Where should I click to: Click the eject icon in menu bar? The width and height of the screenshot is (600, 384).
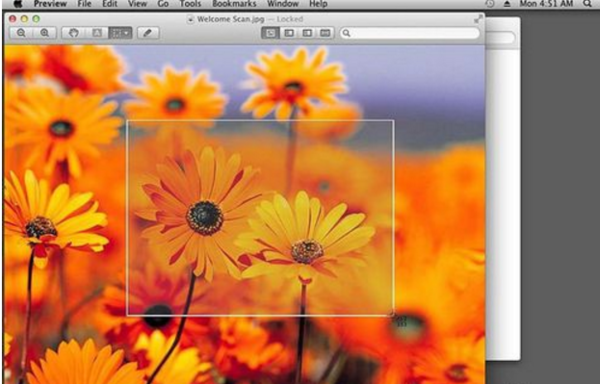tap(507, 4)
